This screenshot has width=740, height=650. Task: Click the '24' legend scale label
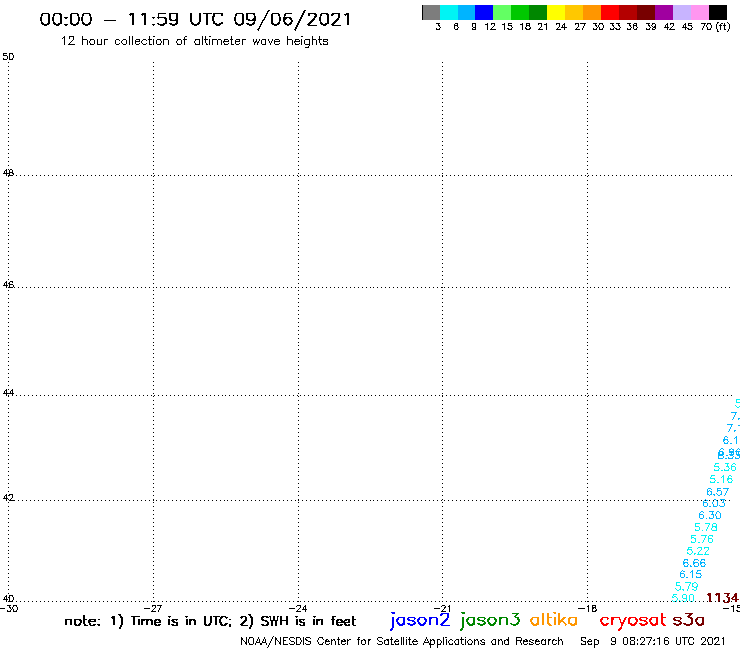tap(561, 27)
